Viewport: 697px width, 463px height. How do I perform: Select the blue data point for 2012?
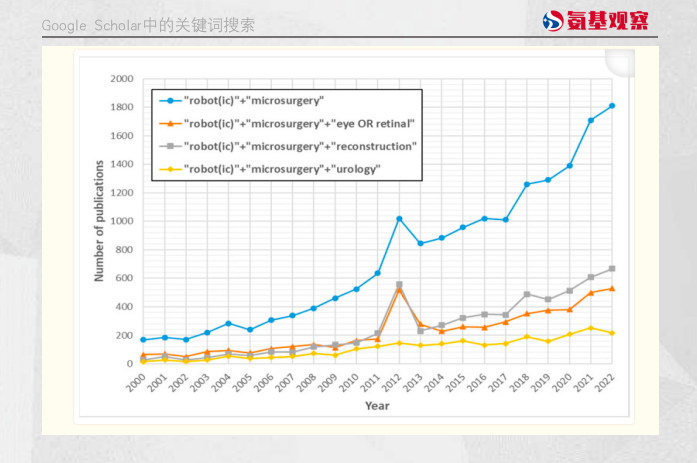[399, 219]
